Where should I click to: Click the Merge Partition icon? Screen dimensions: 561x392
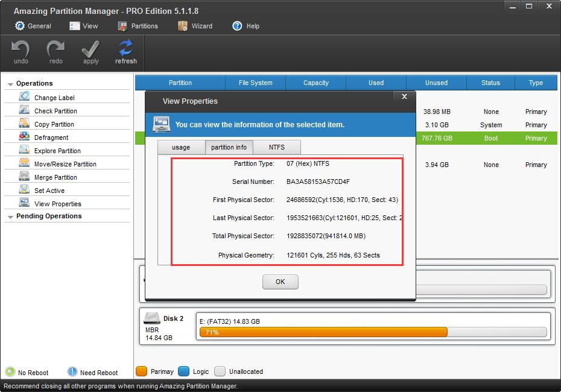point(24,175)
